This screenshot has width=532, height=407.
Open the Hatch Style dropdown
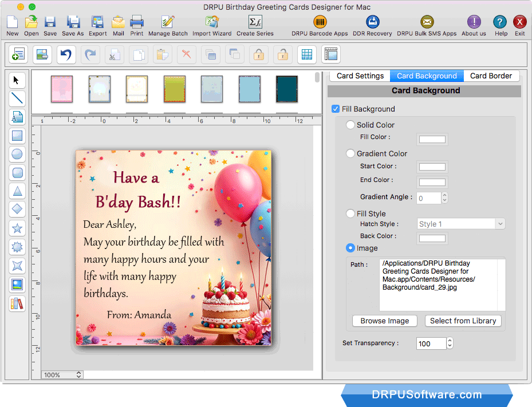point(461,223)
